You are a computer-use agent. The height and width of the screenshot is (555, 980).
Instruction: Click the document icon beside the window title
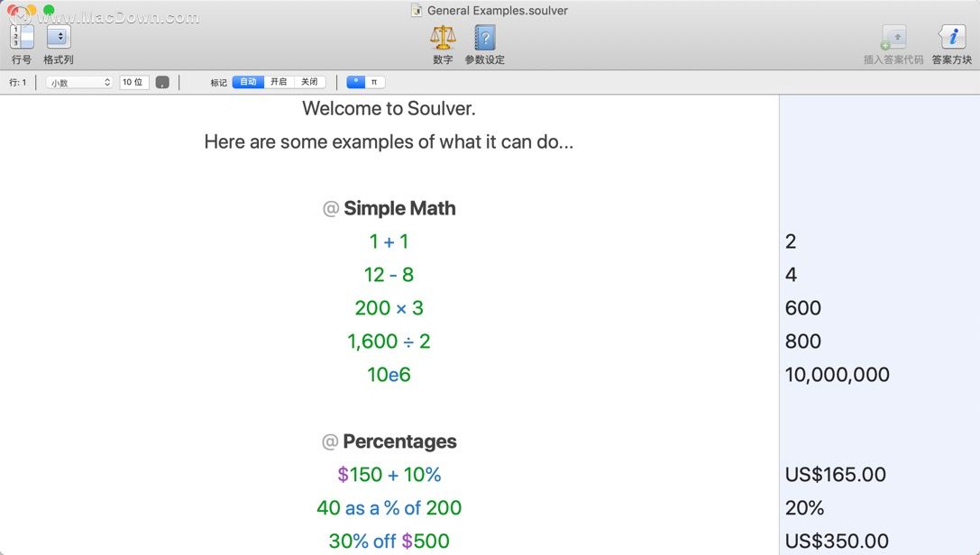coord(417,10)
